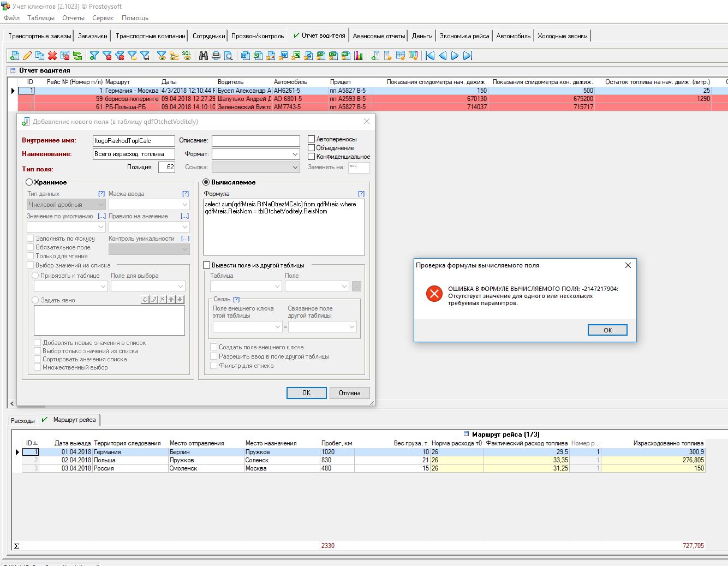This screenshot has width=728, height=566.
Task: Toggle Только для чтения checkbox
Action: (x=31, y=256)
